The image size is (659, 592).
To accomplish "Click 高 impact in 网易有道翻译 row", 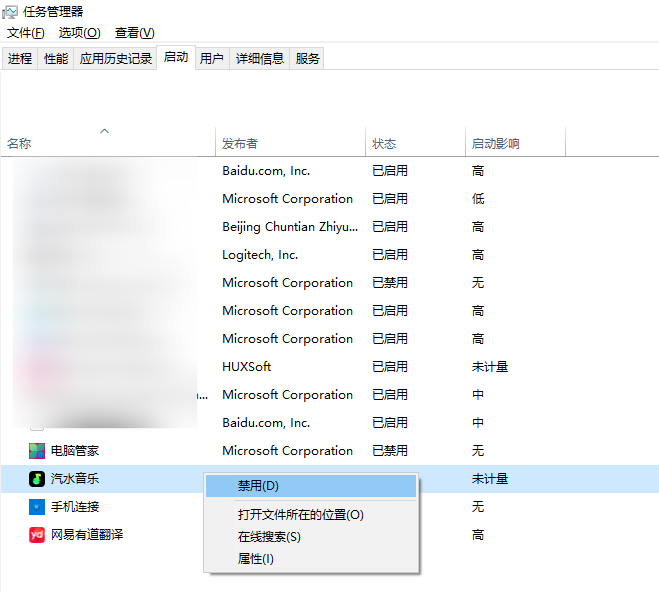I will (478, 535).
